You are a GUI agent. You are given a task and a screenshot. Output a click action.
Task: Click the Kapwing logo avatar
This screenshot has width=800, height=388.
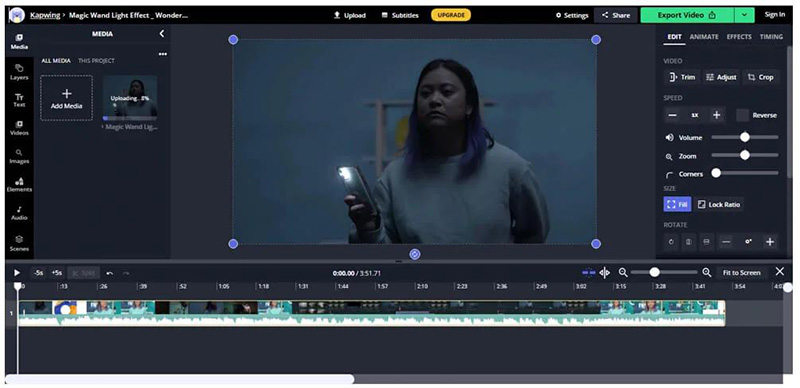(17, 15)
